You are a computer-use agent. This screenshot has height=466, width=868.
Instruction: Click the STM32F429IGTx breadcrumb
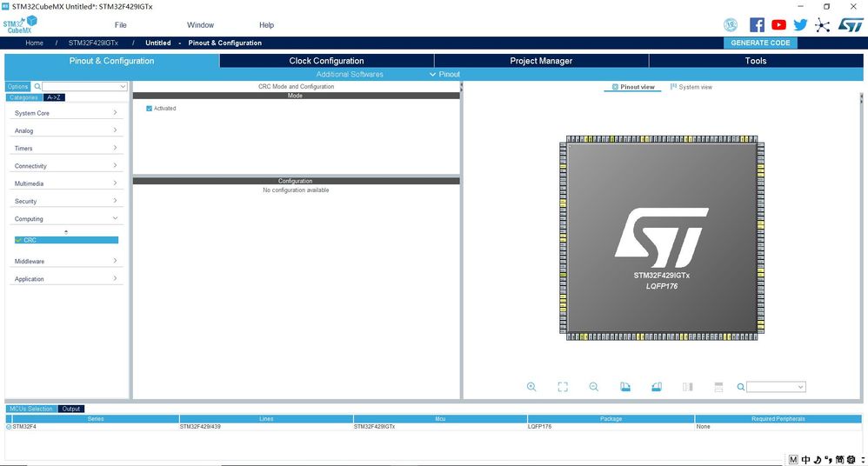click(x=93, y=43)
